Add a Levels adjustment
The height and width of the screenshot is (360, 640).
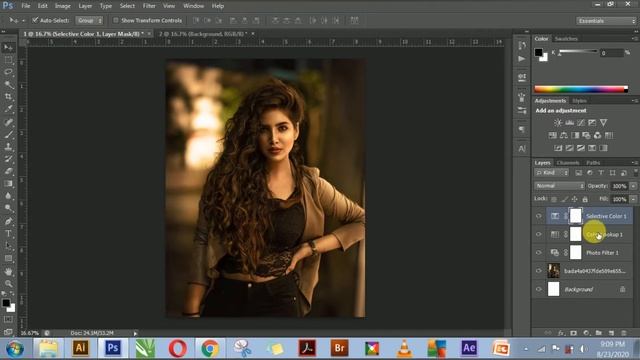tap(569, 122)
